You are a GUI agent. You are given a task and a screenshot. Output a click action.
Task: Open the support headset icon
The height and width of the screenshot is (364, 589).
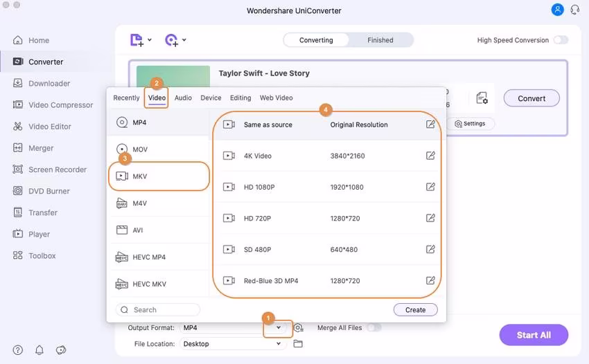[x=574, y=10]
